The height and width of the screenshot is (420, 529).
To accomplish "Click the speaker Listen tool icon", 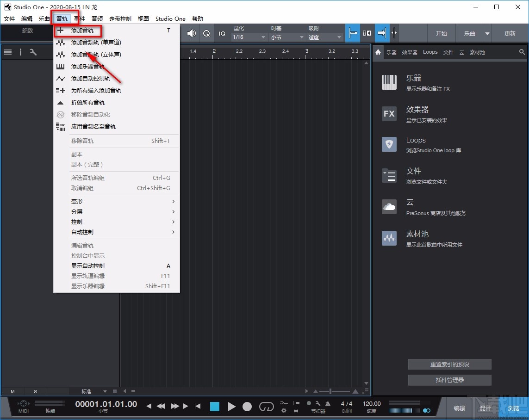I will click(191, 33).
